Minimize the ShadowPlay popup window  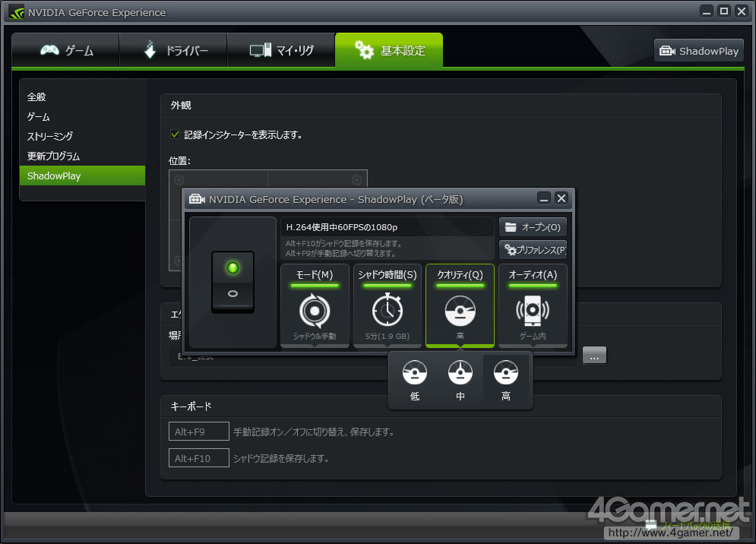pyautogui.click(x=544, y=199)
